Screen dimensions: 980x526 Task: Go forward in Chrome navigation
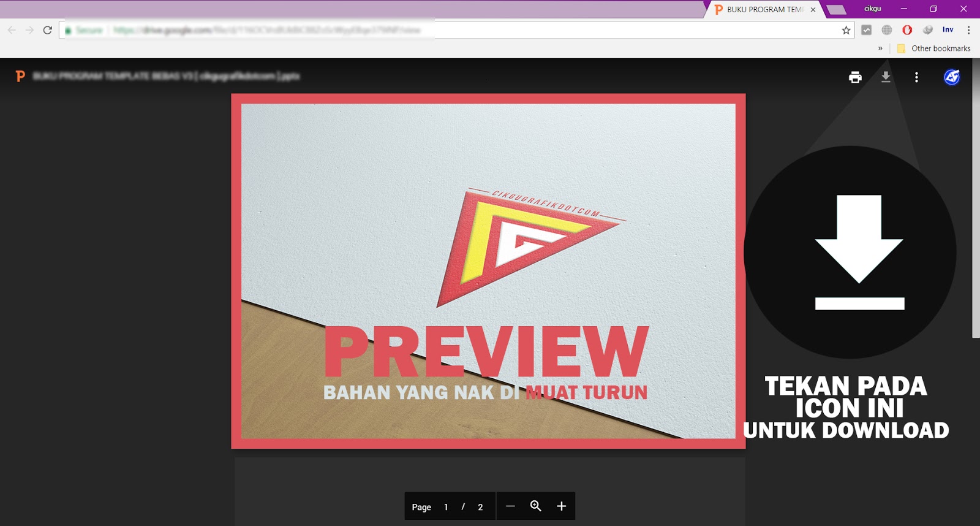pos(29,30)
